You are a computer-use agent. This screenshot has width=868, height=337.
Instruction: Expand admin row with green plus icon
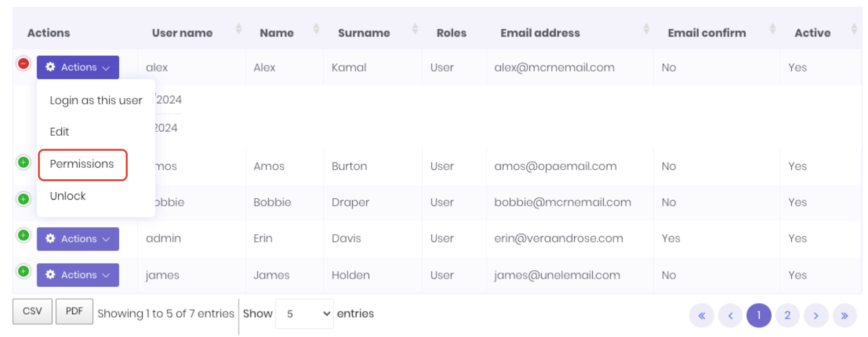tap(23, 235)
